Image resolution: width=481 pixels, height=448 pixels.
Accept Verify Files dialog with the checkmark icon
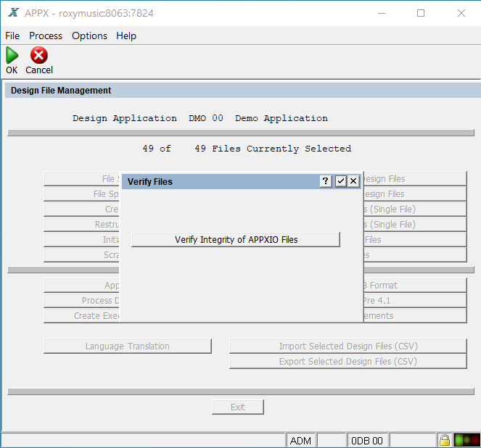340,181
